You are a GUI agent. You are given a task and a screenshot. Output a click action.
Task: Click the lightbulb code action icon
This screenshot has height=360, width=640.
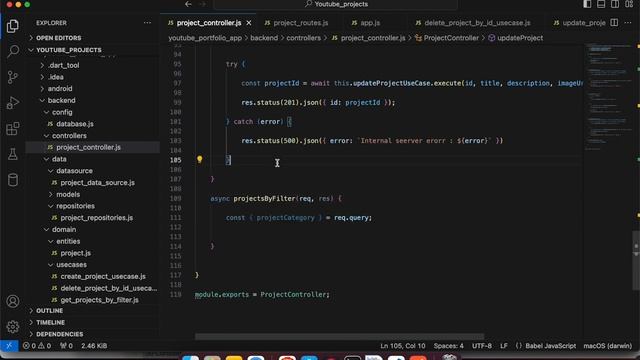point(200,160)
